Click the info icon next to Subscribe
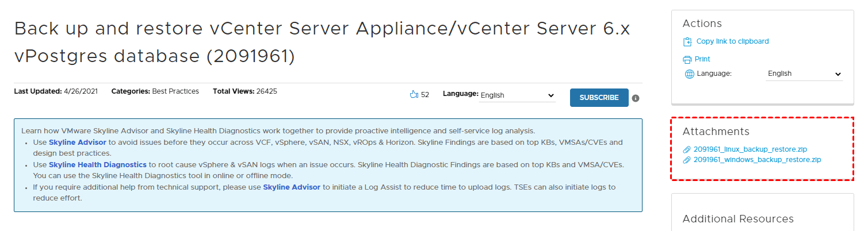Image resolution: width=868 pixels, height=231 pixels. tap(636, 98)
